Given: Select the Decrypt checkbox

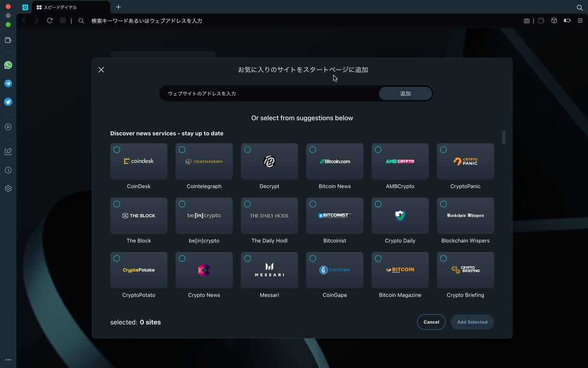Looking at the screenshot, I should click(247, 149).
